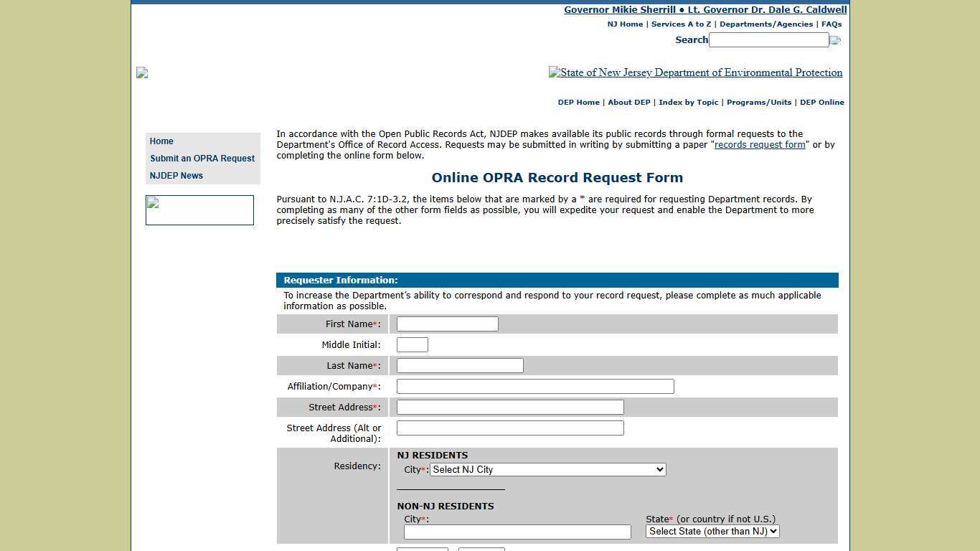
Task: Click inside the First Name field
Action: [446, 324]
